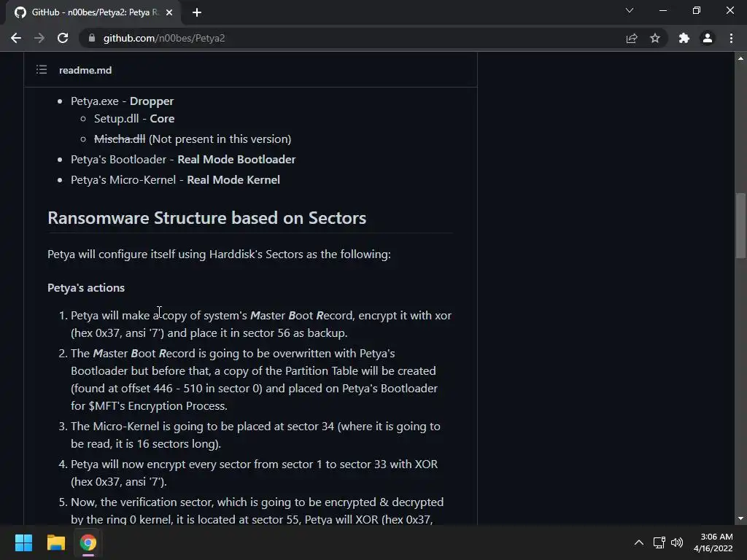The image size is (747, 560).
Task: Minimize the Chrome window
Action: (663, 10)
